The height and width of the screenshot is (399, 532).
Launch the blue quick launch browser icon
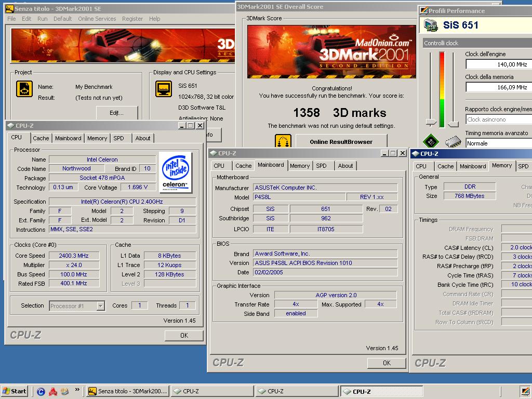(x=41, y=392)
